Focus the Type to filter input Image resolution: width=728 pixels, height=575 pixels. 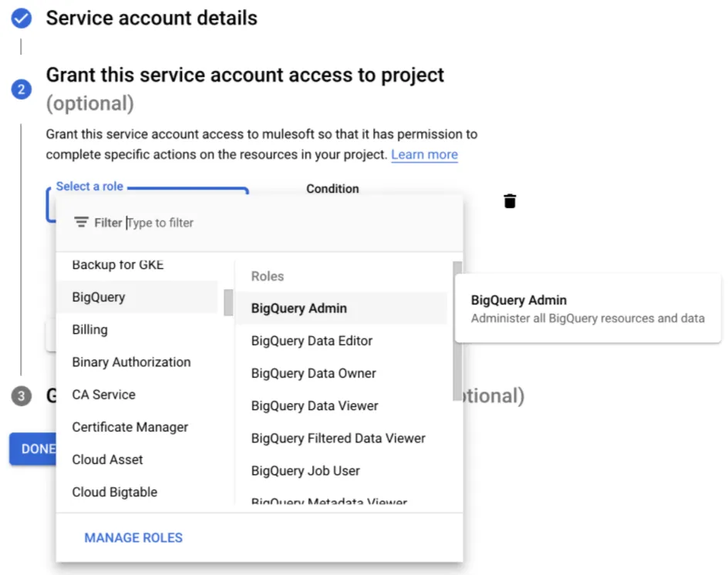(160, 223)
